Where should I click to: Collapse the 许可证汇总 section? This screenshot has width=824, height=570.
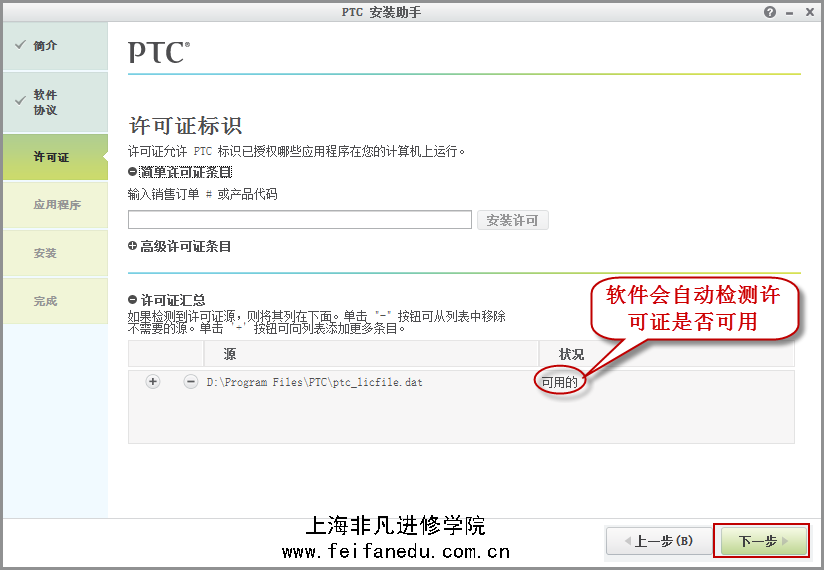[x=132, y=300]
